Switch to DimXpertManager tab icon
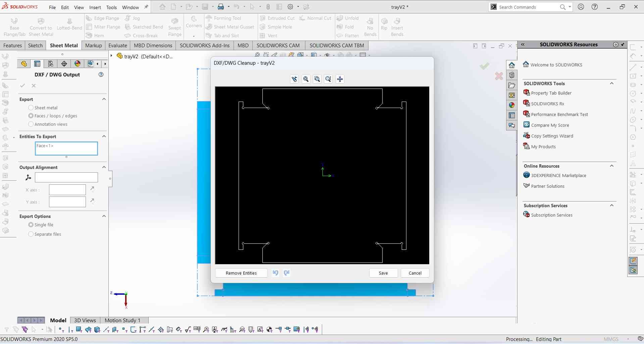 pyautogui.click(x=64, y=64)
